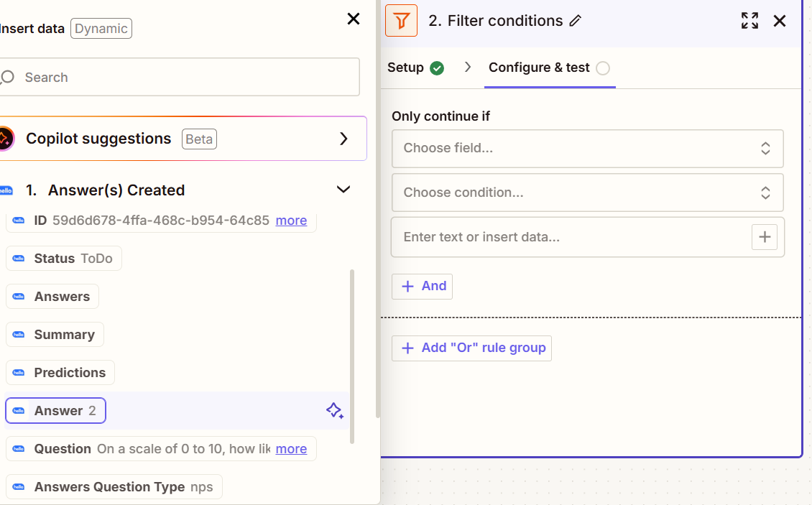Expand Copilot suggestions
The image size is (812, 505).
coord(343,139)
